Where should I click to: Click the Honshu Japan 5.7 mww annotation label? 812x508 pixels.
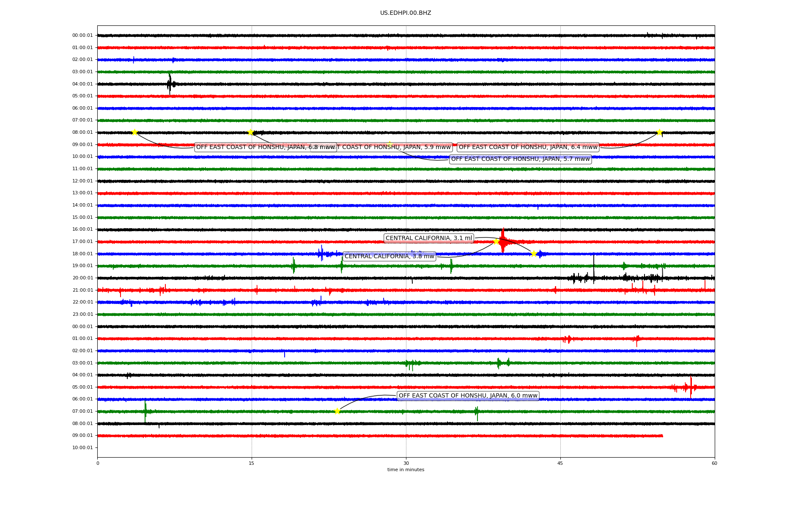pyautogui.click(x=520, y=159)
